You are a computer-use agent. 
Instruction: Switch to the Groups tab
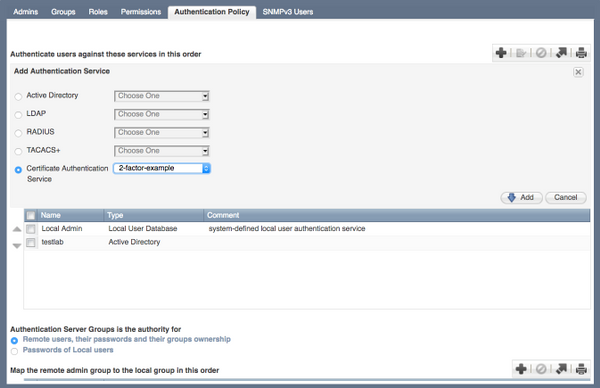pyautogui.click(x=63, y=12)
